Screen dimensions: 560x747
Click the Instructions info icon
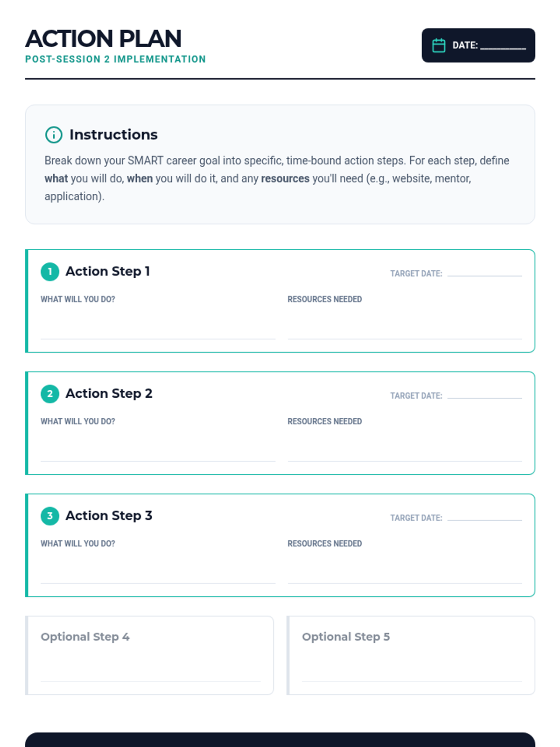pyautogui.click(x=54, y=134)
